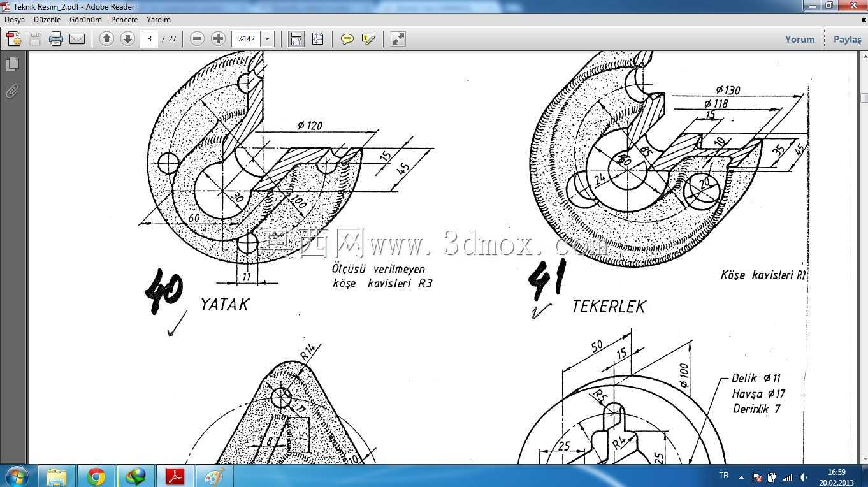The height and width of the screenshot is (487, 868).
Task: Show hidden system tray icons
Action: pyautogui.click(x=741, y=477)
